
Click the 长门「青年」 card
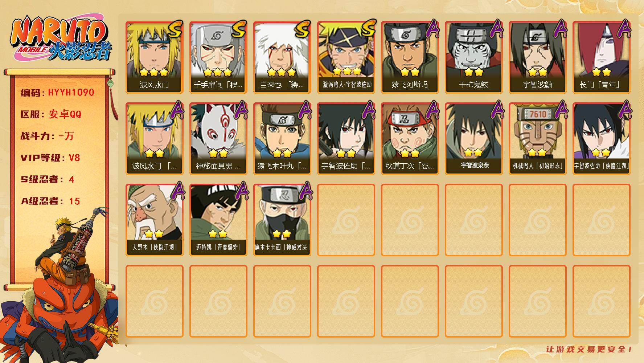click(x=602, y=57)
